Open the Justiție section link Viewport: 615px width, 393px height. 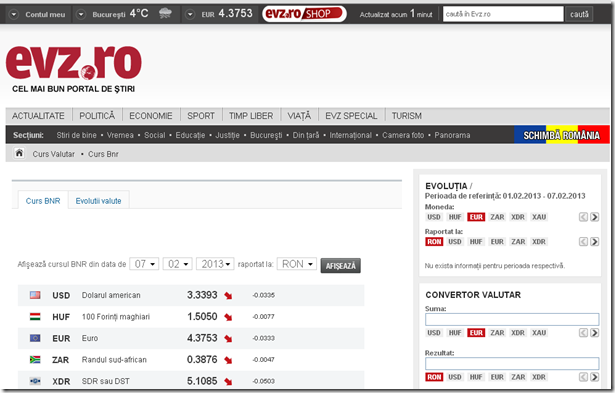(x=227, y=135)
